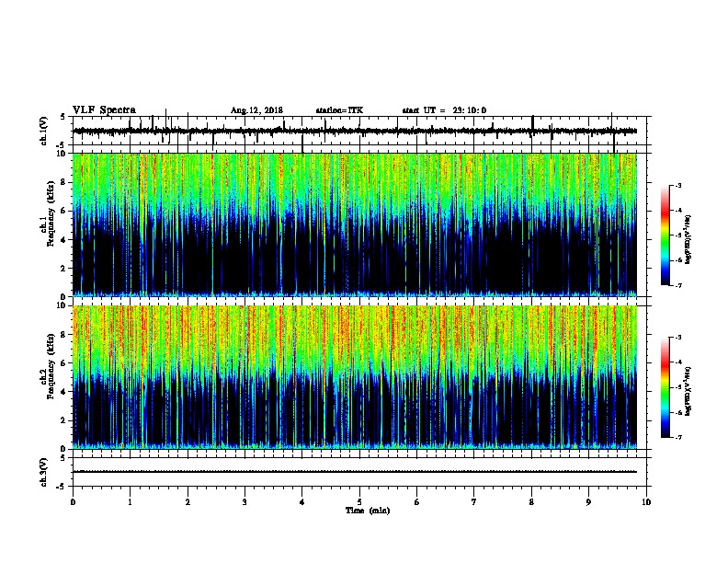
Task: Click the time axis tick label '0'
Action: pos(73,502)
